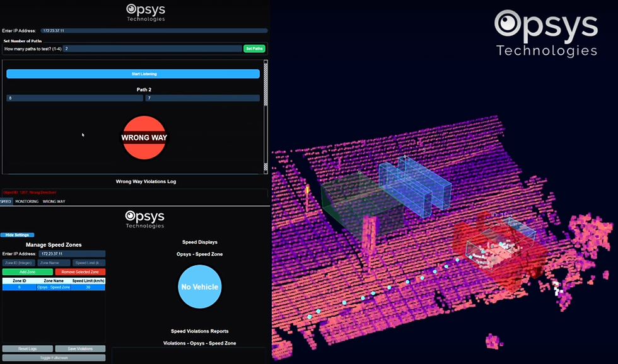This screenshot has width=618, height=364.
Task: Click the 'Speed Displays' heading
Action: (x=200, y=242)
